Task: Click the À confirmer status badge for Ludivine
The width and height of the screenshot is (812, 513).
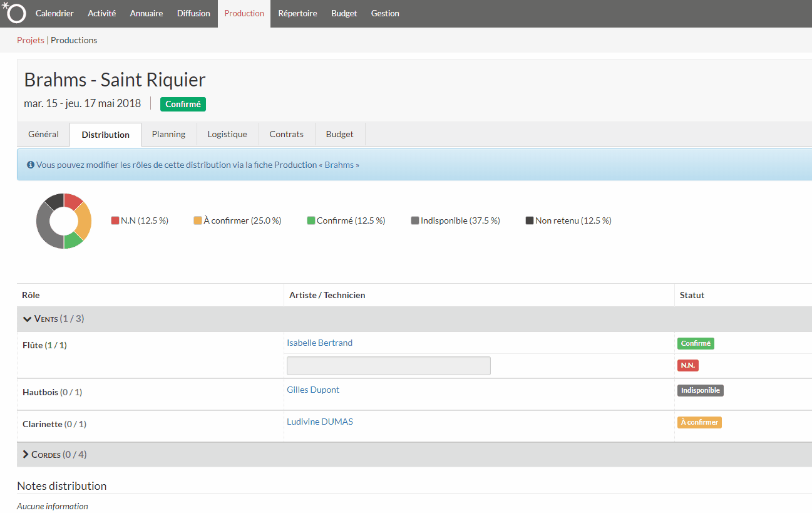Action: [699, 422]
